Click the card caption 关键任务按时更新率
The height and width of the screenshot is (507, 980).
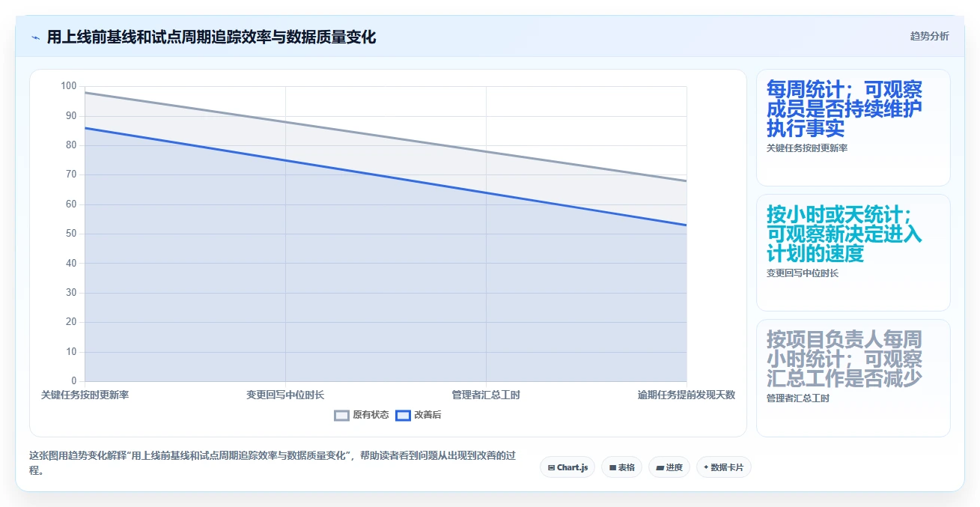(x=807, y=148)
